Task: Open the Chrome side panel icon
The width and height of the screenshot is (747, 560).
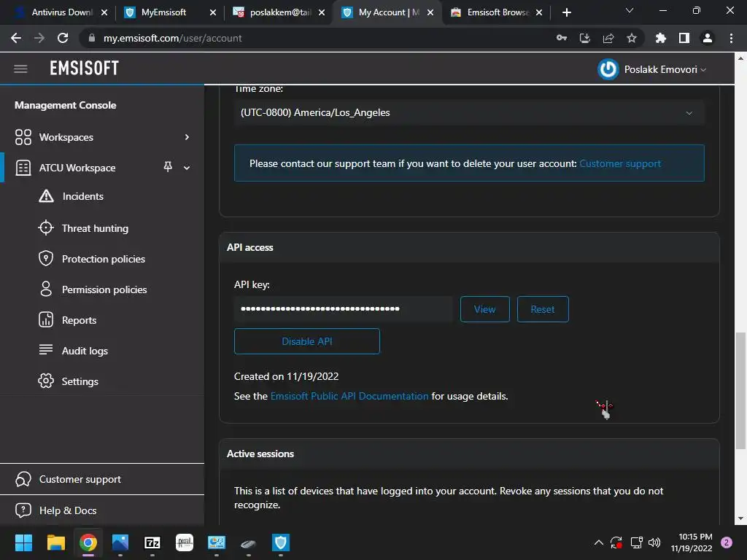Action: 684,38
